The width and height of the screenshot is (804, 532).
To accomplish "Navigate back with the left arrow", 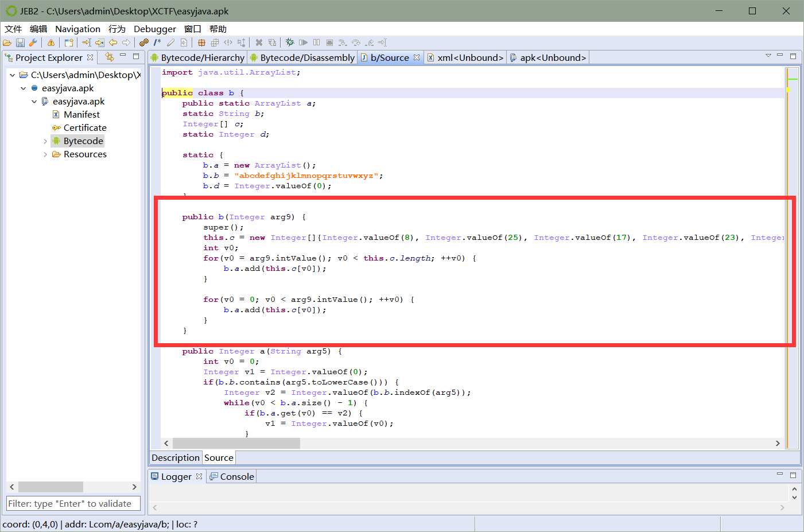I will click(113, 42).
